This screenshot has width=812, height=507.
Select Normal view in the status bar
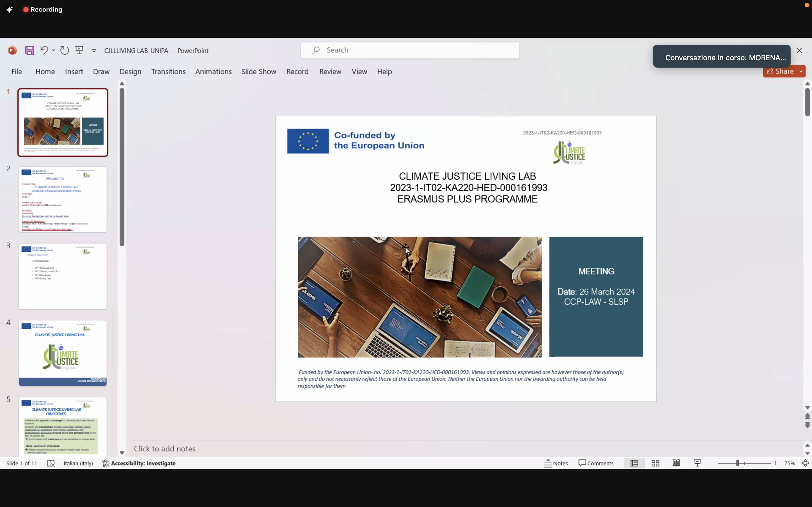(634, 463)
